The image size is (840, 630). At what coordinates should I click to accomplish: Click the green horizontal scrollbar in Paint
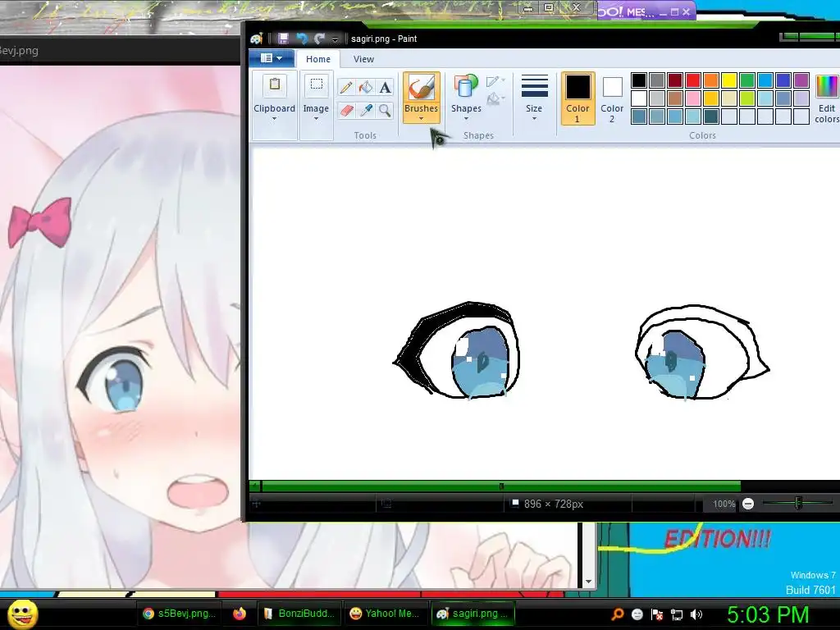[x=501, y=486]
